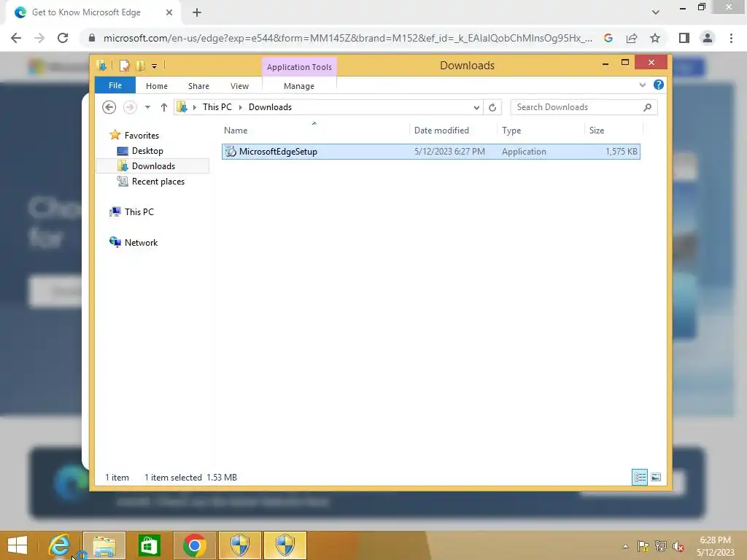Select the Manage tab under Application Tools

(x=298, y=86)
